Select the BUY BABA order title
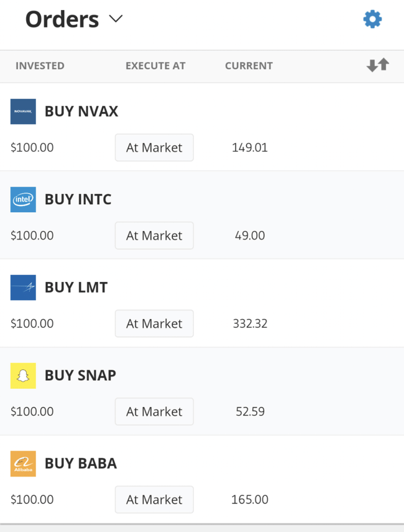This screenshot has height=532, width=404. 81,464
